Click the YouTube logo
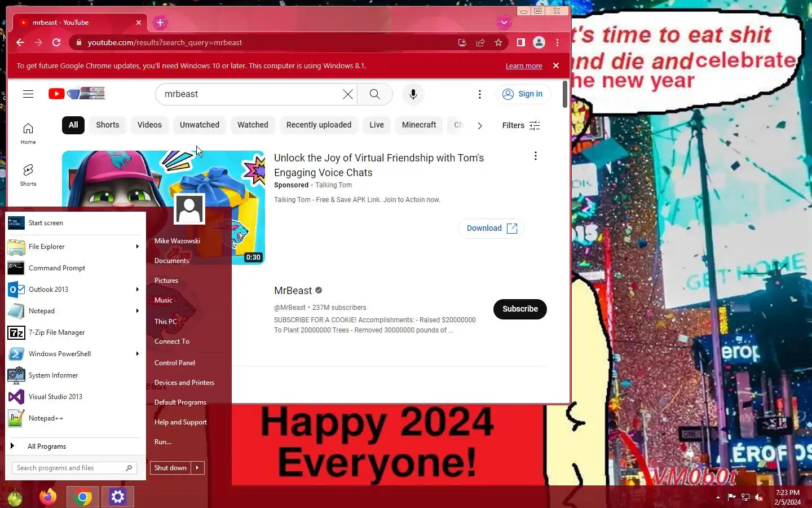The height and width of the screenshot is (508, 812). (77, 94)
